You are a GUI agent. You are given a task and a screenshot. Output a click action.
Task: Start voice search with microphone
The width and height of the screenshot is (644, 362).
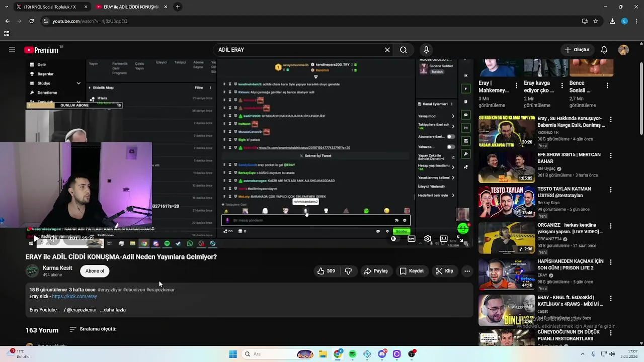point(426,50)
